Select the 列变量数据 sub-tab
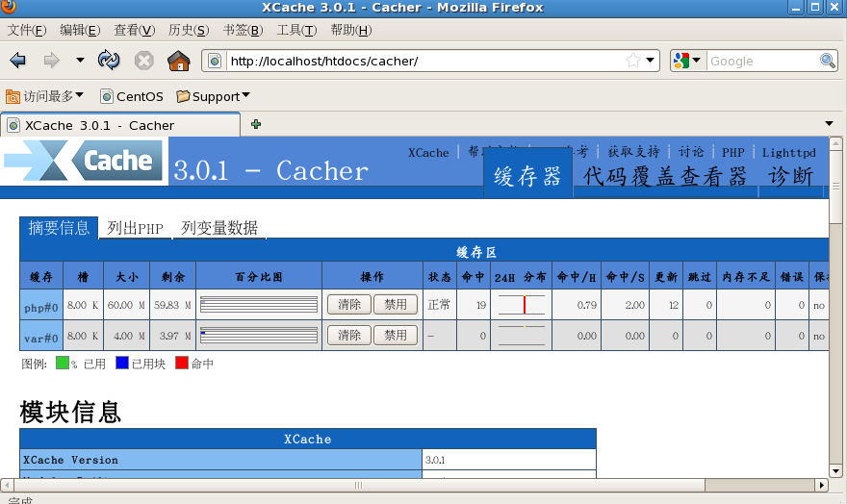The image size is (847, 504). coord(219,228)
